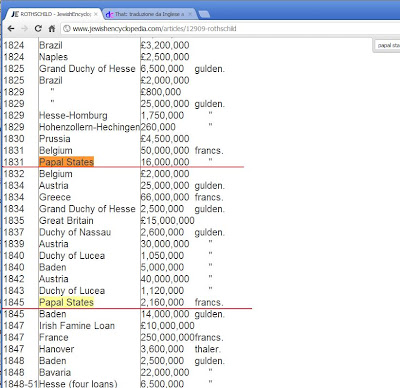Click 'Hesse (four loans)' entry
The image size is (400, 388).
coord(78,384)
